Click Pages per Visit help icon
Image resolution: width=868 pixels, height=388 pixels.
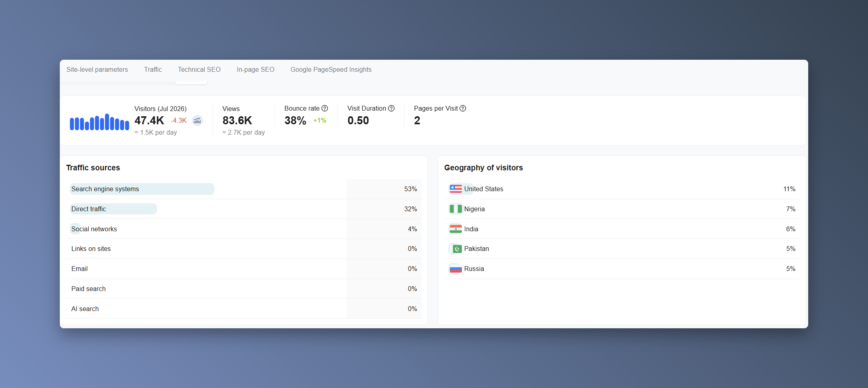coord(463,108)
